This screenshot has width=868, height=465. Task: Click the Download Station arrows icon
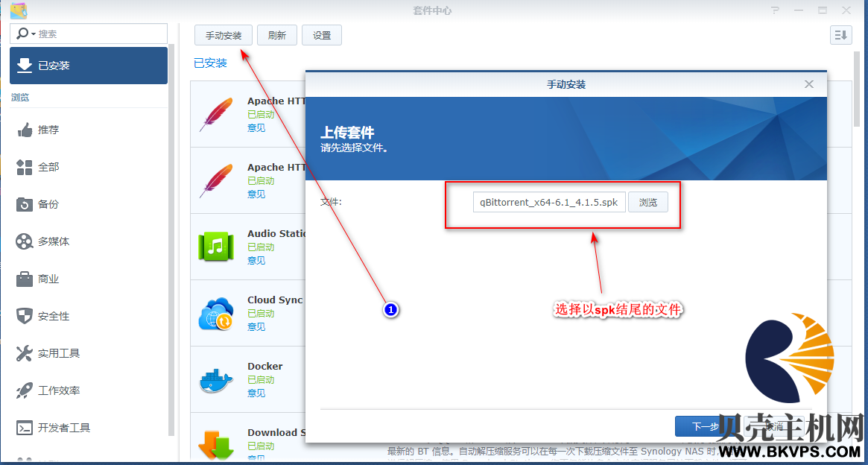pyautogui.click(x=216, y=446)
